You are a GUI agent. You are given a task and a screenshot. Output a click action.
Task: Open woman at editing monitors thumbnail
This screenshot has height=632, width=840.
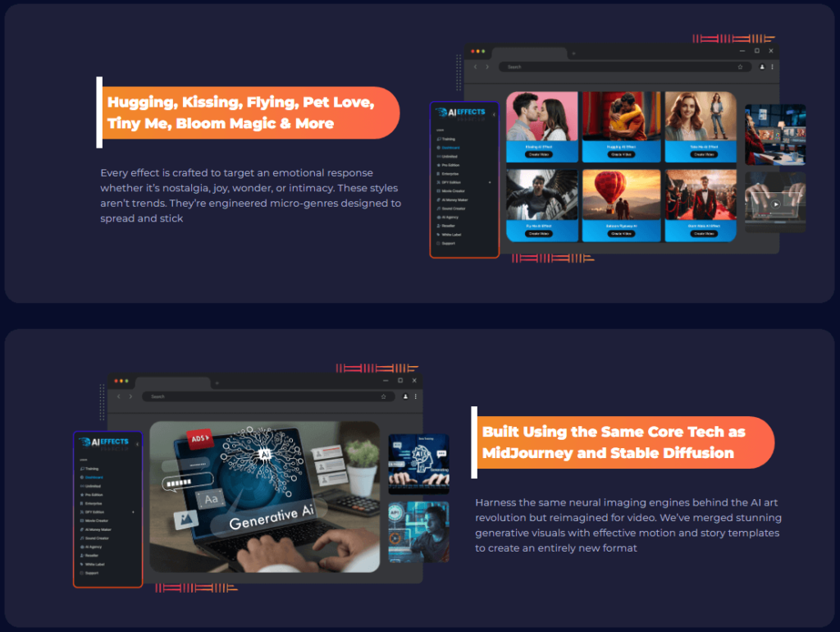pyautogui.click(x=775, y=135)
